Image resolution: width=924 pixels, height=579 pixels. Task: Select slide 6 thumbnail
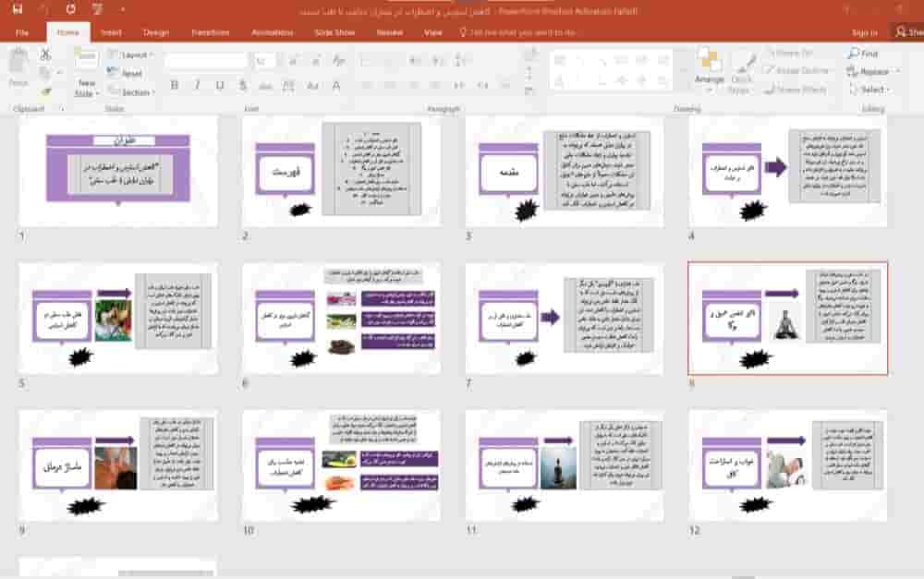(342, 318)
